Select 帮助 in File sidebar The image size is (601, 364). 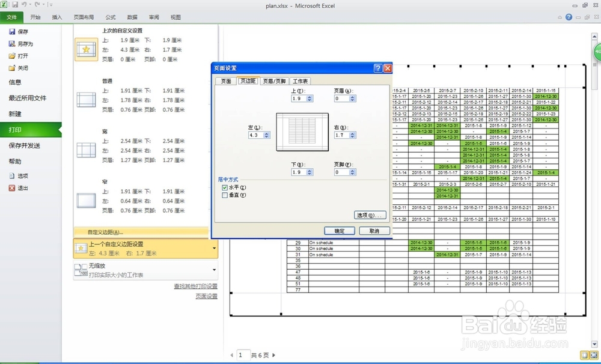coord(15,162)
